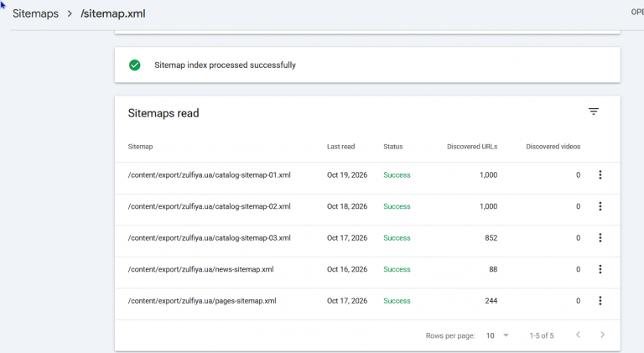The width and height of the screenshot is (644, 353).
Task: Click the /sitemap.xml breadcrumb item
Action: 113,13
